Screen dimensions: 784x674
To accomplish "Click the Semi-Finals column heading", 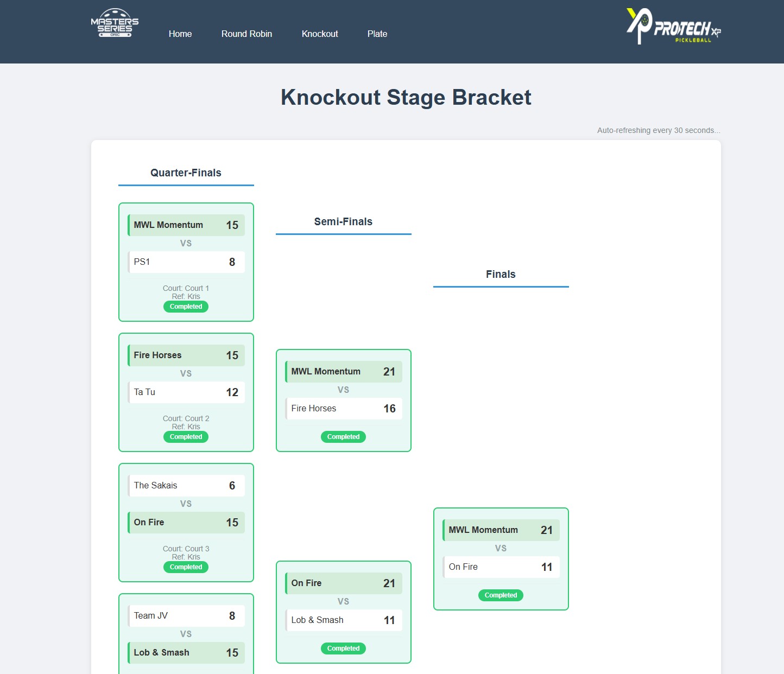I will 343,221.
